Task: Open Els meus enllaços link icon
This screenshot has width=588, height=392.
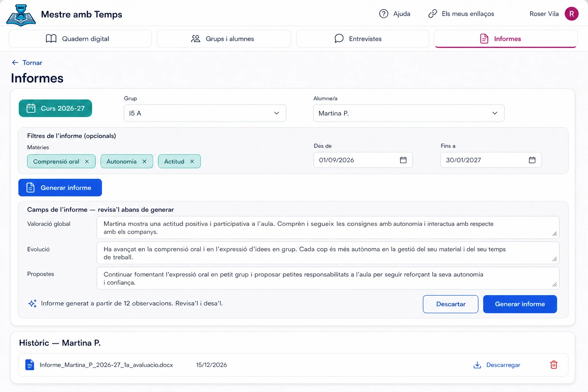Action: pos(433,14)
